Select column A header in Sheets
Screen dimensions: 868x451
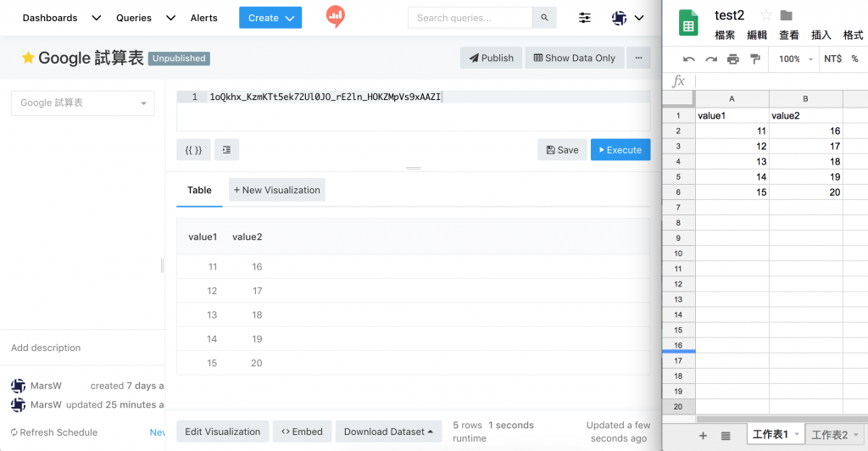732,98
